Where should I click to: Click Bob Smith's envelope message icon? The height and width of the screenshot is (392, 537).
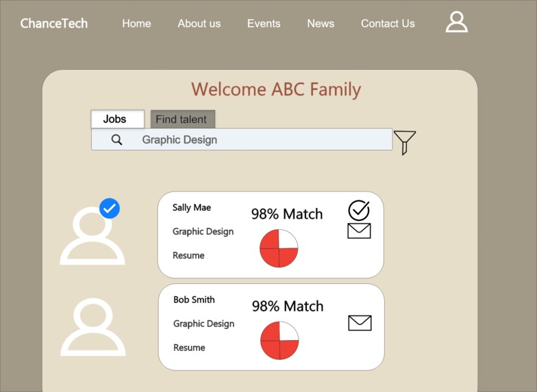pyautogui.click(x=360, y=323)
